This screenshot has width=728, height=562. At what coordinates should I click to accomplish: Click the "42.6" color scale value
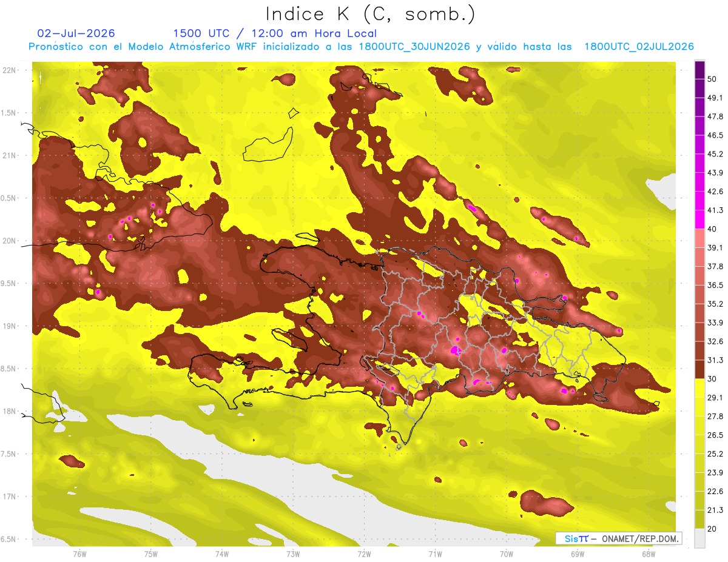715,192
